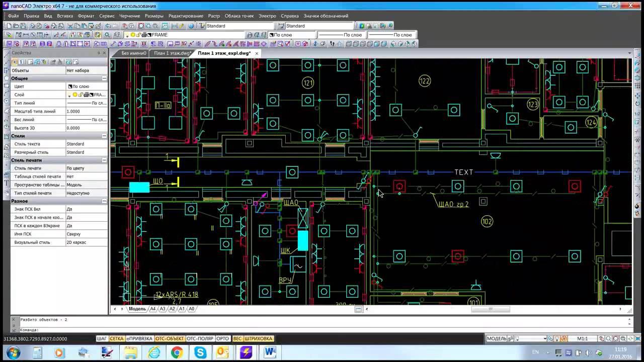Image resolution: width=644 pixels, height=362 pixels.
Task: Open Skype from the taskbar
Action: (200, 352)
